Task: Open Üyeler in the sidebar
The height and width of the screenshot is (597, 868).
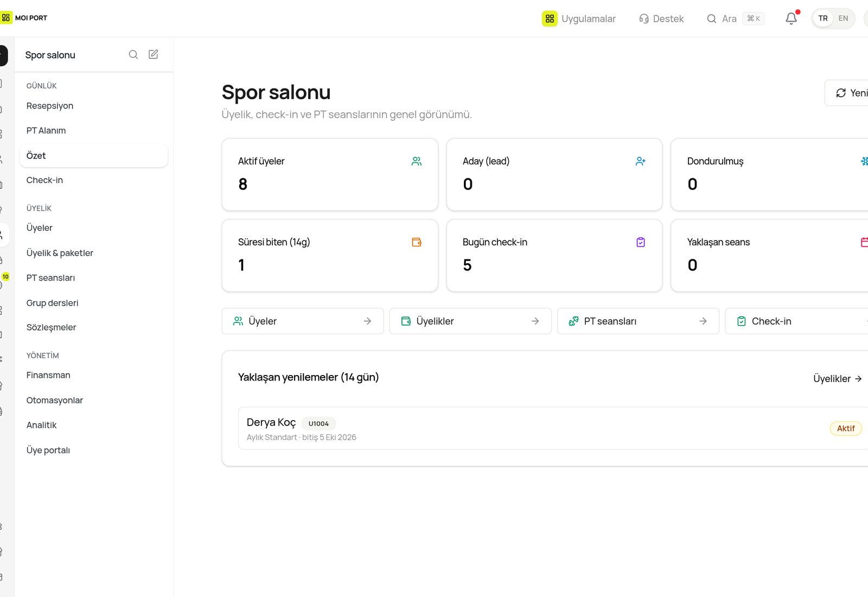Action: tap(93, 228)
